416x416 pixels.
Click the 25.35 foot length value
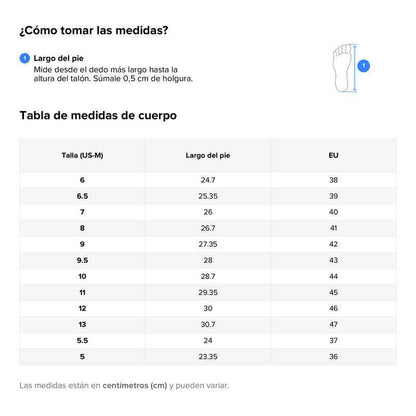[x=208, y=196]
